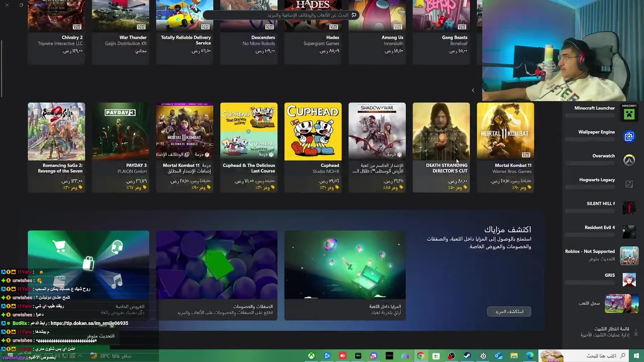Viewport: 644px width, 362px height.
Task: Open the in-game perks (المزايا داخل اللعبة) card
Action: pos(345,276)
